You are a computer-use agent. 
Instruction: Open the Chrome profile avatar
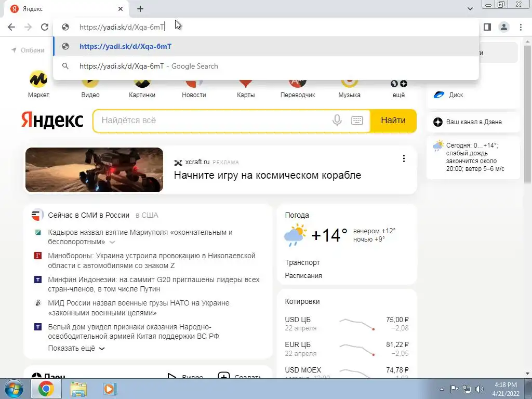tap(504, 27)
